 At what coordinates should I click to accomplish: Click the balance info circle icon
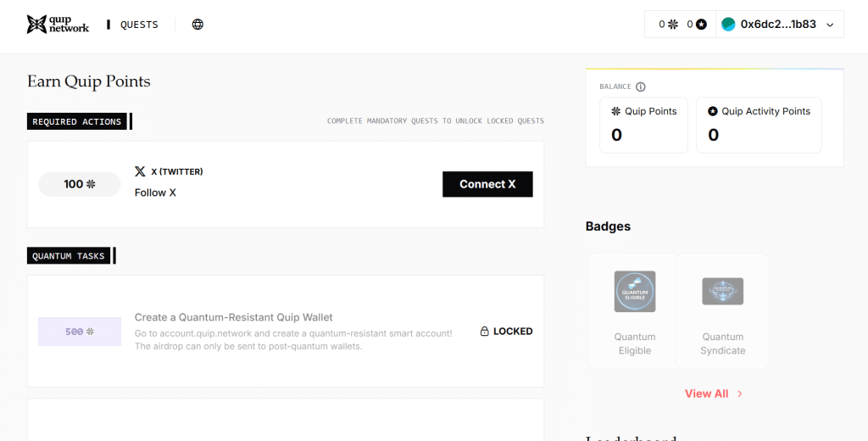(641, 87)
